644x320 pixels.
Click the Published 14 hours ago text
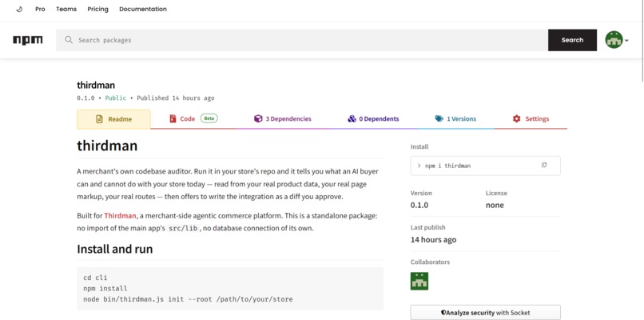[175, 98]
